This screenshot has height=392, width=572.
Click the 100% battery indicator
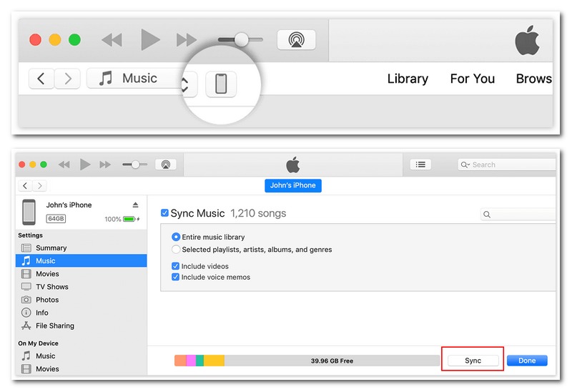122,219
